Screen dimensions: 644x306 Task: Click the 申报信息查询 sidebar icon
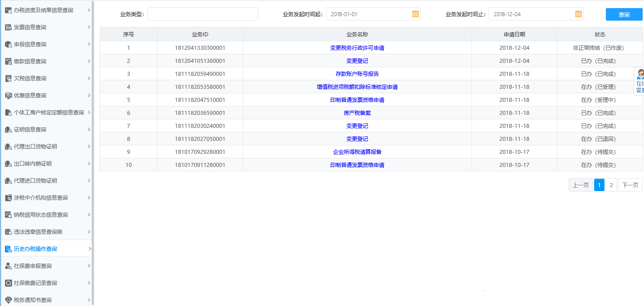click(8, 44)
